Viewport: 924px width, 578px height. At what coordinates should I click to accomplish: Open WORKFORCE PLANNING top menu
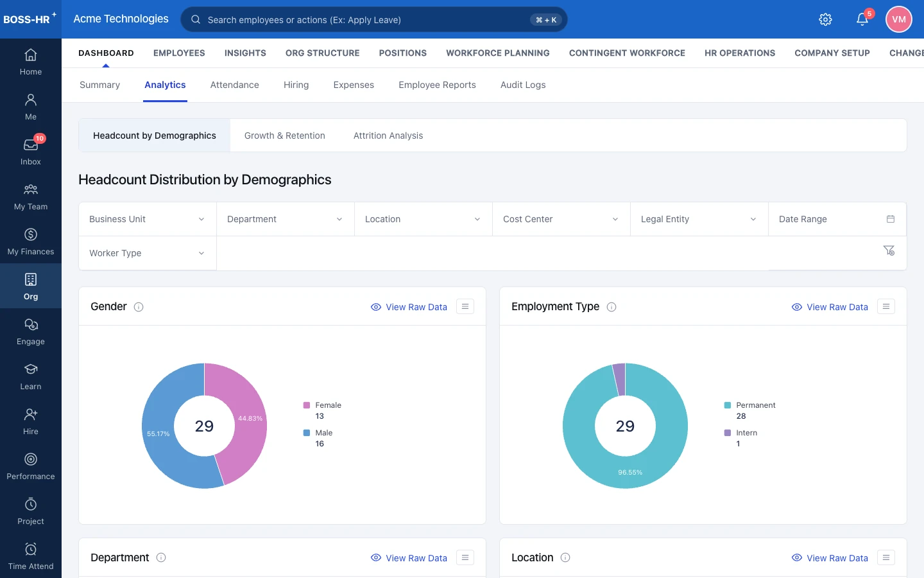[x=498, y=53]
